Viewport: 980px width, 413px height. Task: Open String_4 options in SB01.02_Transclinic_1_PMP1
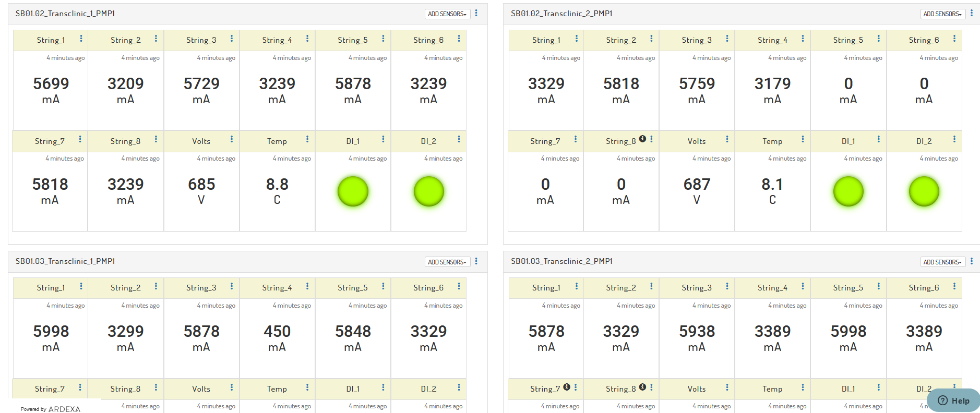tap(307, 39)
